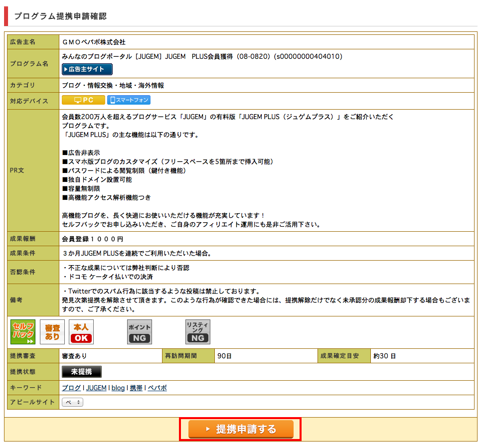Click the 審査あり badge icon
484x448 pixels.
click(x=52, y=332)
